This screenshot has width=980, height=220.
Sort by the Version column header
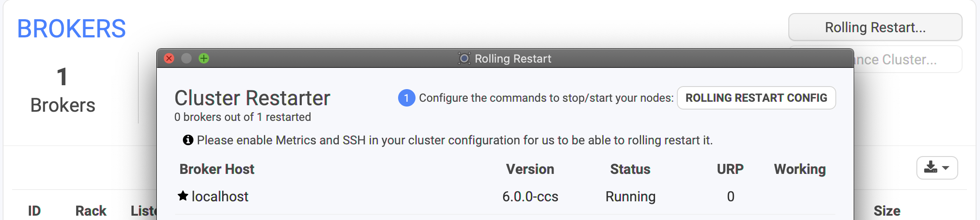coord(530,169)
